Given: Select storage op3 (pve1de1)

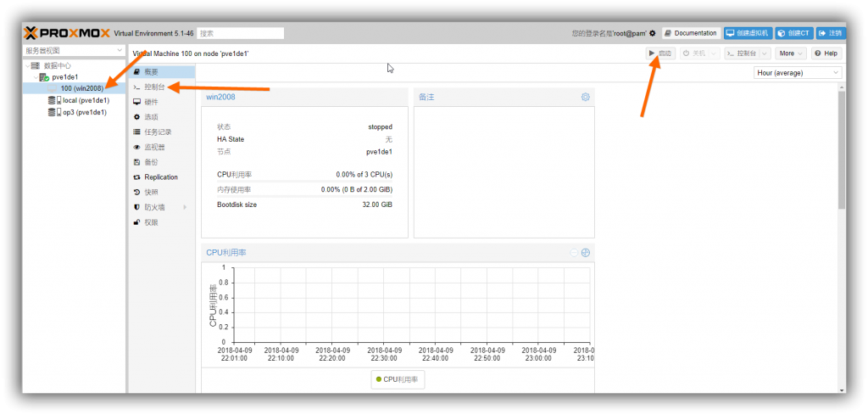Looking at the screenshot, I should [x=84, y=112].
